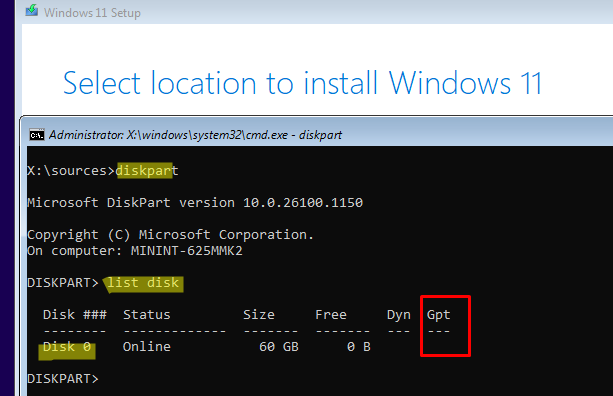Click the On computer: MININT-625MMK2 line

tap(135, 251)
